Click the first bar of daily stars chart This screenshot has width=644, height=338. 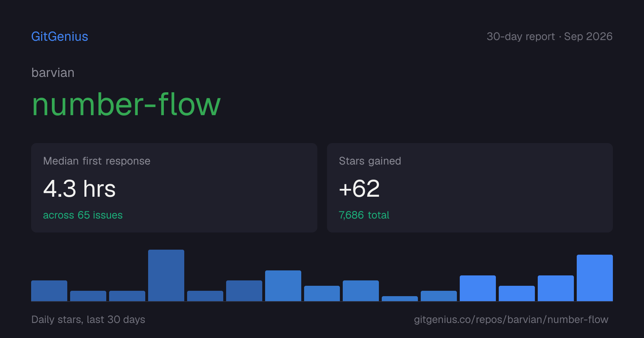click(x=49, y=291)
